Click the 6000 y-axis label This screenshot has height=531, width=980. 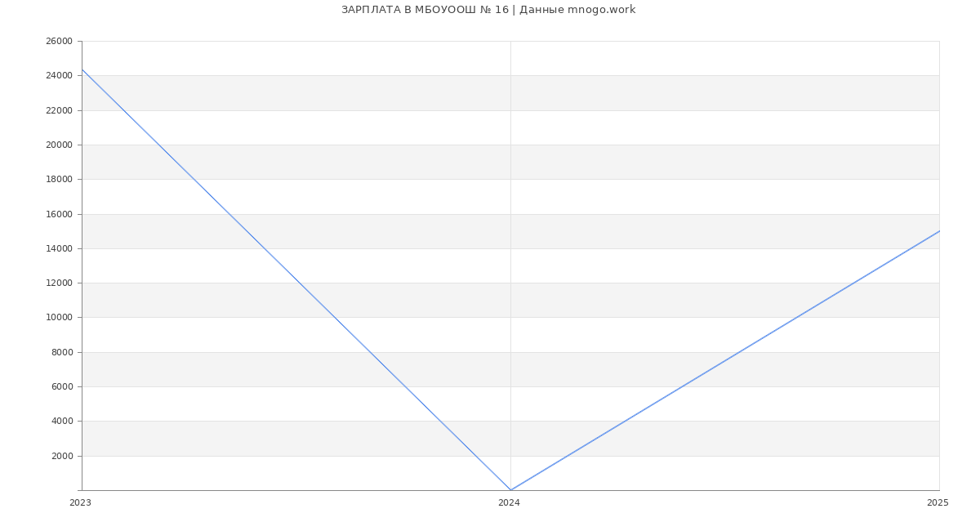click(62, 387)
